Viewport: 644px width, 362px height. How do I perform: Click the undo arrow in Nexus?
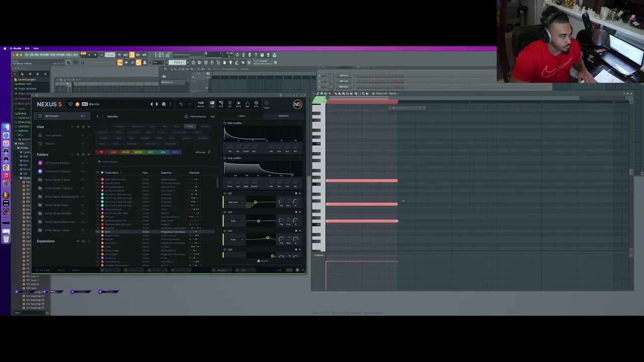(181, 104)
